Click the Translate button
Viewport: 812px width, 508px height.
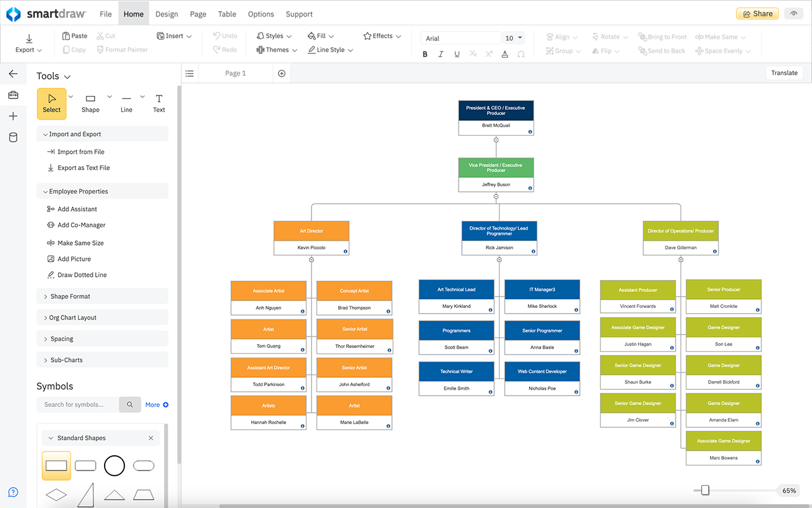[x=784, y=73]
